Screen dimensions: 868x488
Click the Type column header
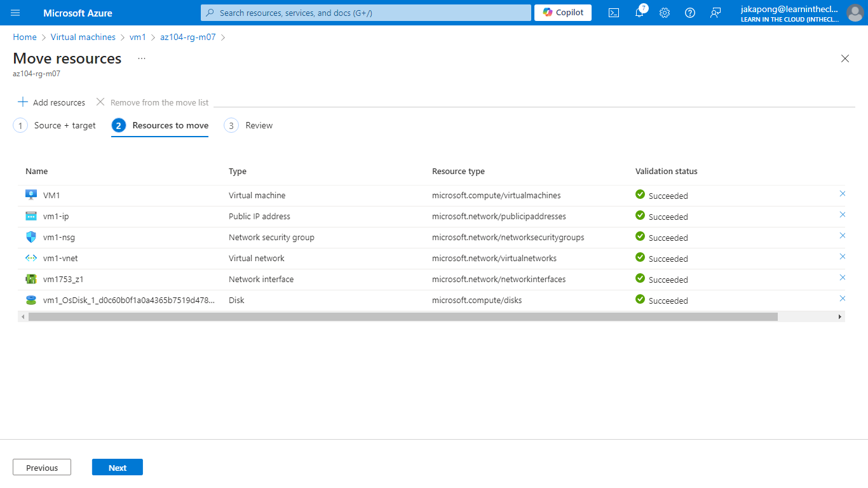pyautogui.click(x=238, y=172)
